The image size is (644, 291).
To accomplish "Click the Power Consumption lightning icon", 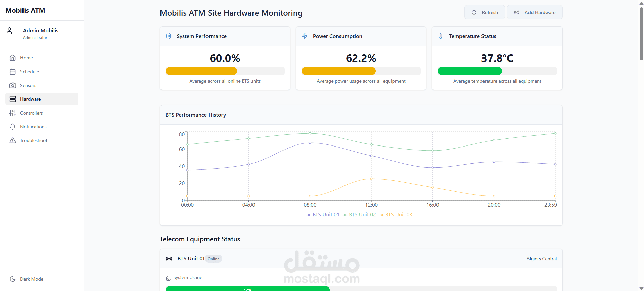I will (x=305, y=36).
